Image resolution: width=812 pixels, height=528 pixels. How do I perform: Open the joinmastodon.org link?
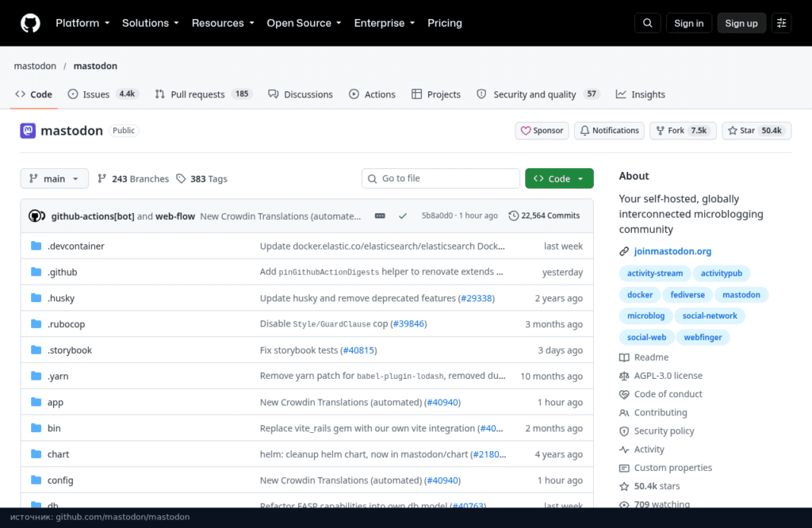click(x=672, y=251)
